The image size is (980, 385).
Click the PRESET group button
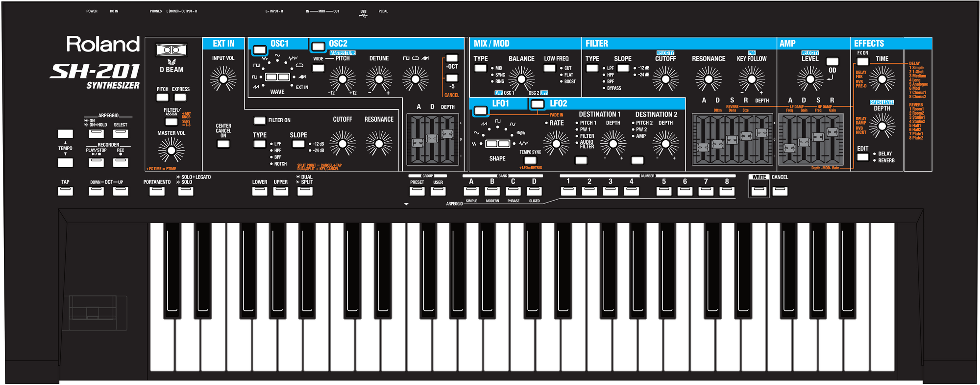pos(417,191)
